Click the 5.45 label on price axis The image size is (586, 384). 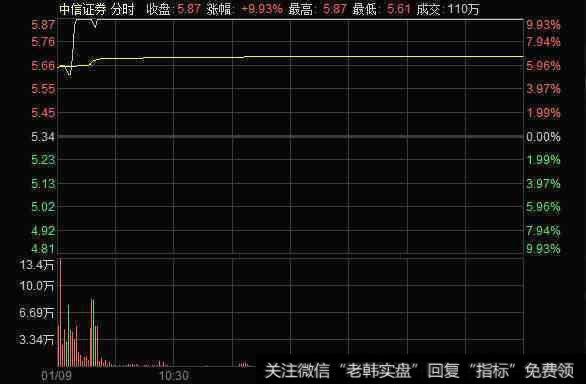43,113
